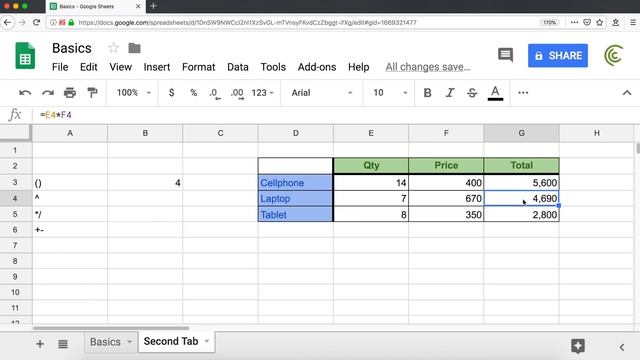Open the text color picker

tap(495, 93)
